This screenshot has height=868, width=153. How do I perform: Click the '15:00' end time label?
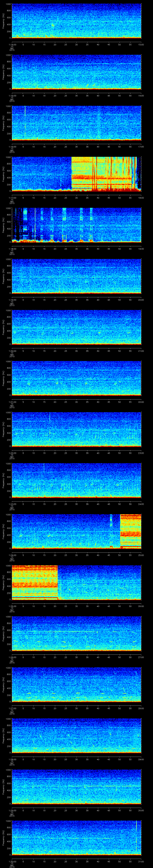(141, 44)
